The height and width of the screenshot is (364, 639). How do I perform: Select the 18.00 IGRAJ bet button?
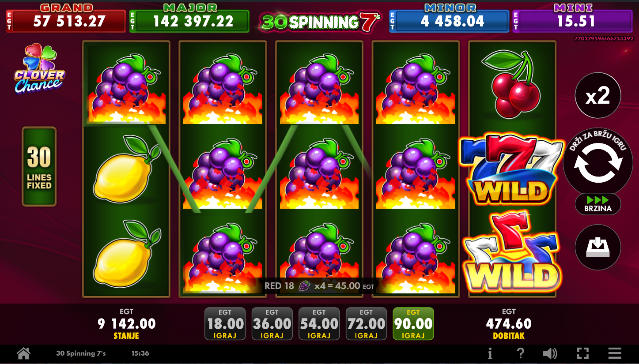225,324
